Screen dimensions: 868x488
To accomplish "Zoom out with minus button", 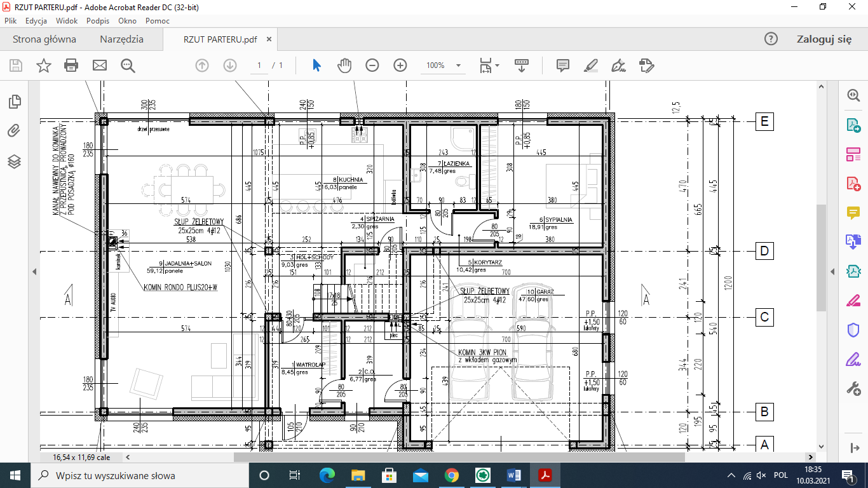I will point(372,65).
